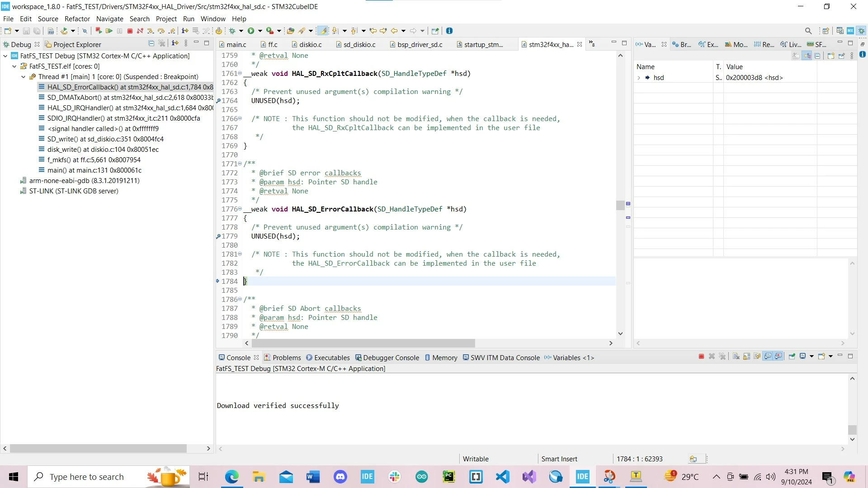Open the Display Selected Console dropdown arrow
Image resolution: width=868 pixels, height=488 pixels.
pos(811,357)
